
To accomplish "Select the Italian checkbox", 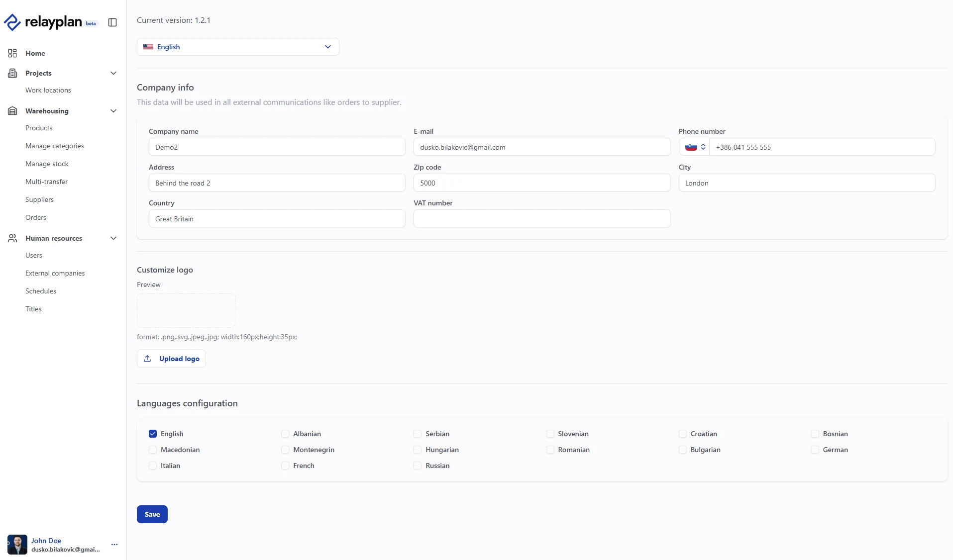I will tap(153, 466).
